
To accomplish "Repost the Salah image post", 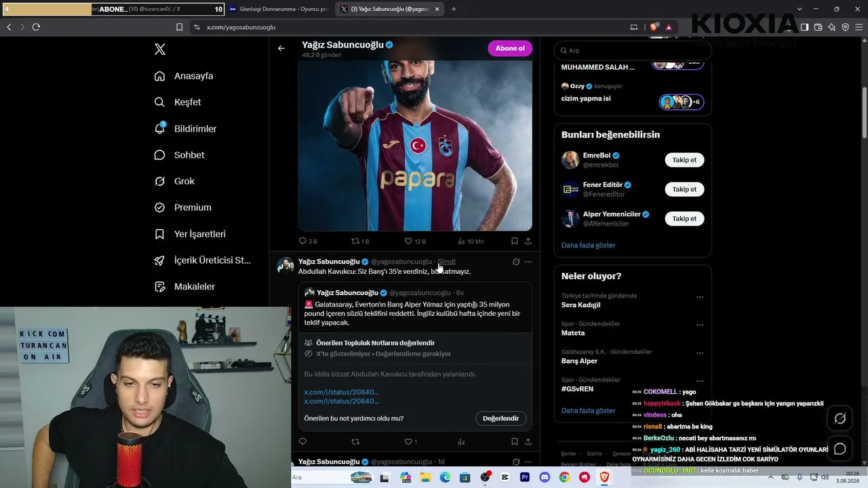I will point(355,241).
